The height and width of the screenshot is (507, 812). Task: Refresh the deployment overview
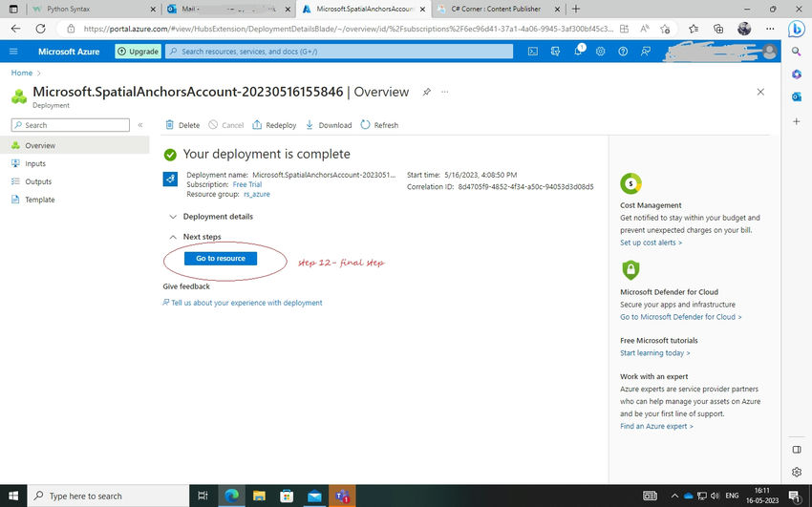[379, 125]
